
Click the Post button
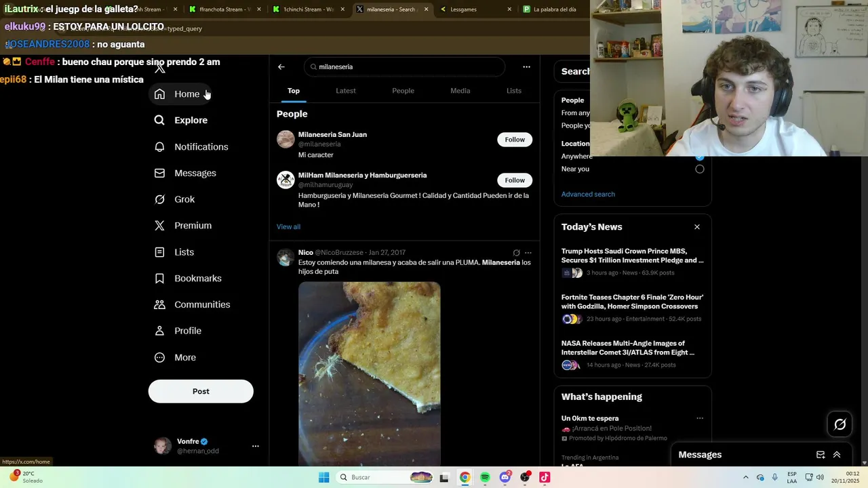point(201,391)
